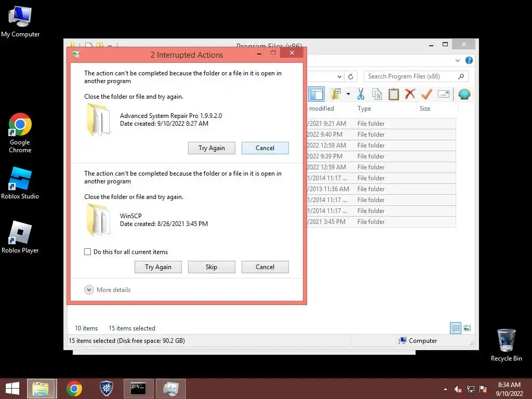Click Skip for the WinSCP folder
Screen dimensions: 532x399
click(211, 267)
